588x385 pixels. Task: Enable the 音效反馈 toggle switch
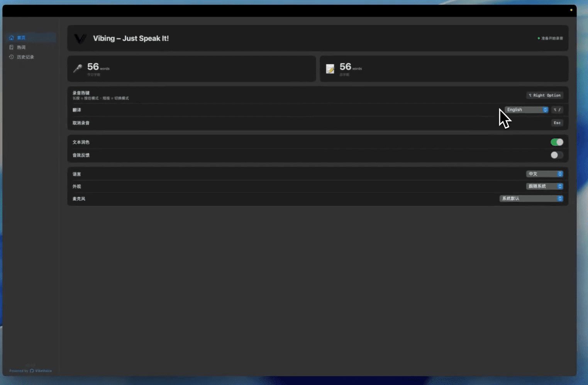click(556, 155)
